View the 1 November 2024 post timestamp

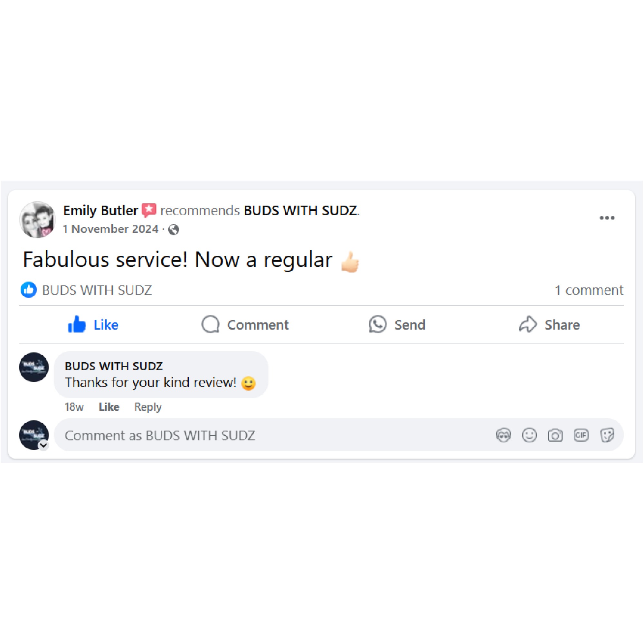111,229
